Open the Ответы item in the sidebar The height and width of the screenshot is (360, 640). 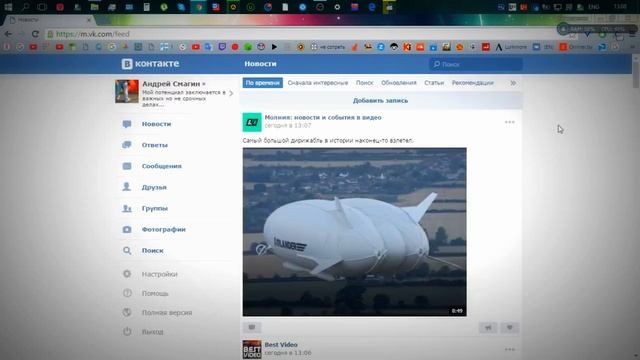(x=155, y=145)
